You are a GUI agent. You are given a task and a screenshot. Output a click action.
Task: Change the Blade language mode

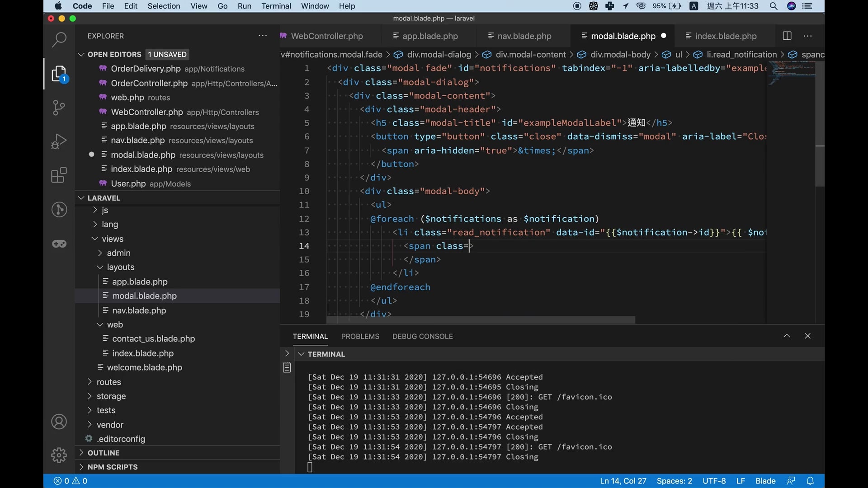(x=765, y=481)
